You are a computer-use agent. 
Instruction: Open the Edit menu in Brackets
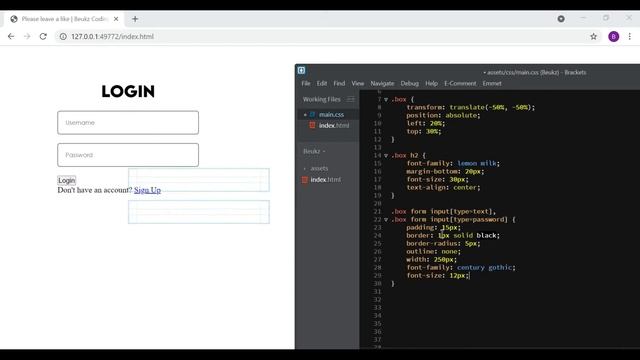(322, 83)
